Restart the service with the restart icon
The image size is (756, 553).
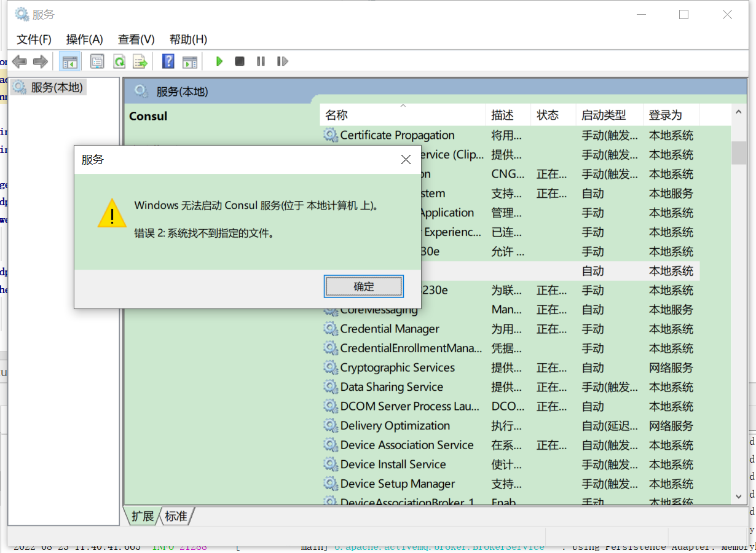pos(283,61)
